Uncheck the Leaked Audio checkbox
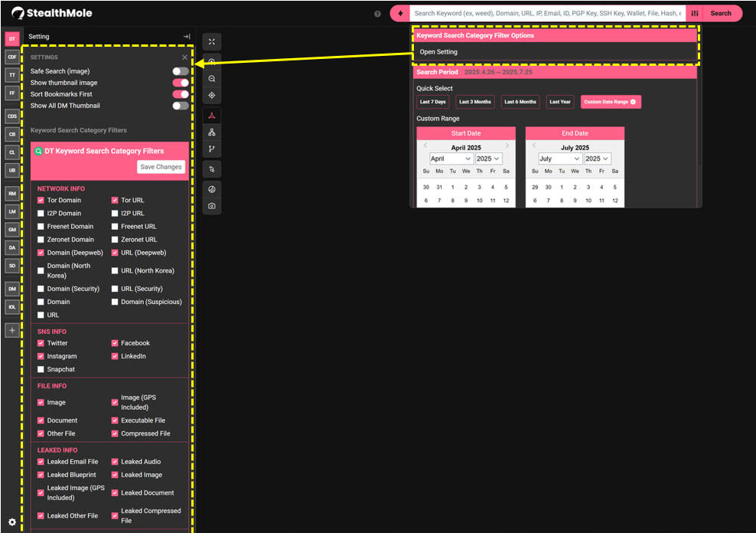This screenshot has width=756, height=533. pyautogui.click(x=115, y=462)
